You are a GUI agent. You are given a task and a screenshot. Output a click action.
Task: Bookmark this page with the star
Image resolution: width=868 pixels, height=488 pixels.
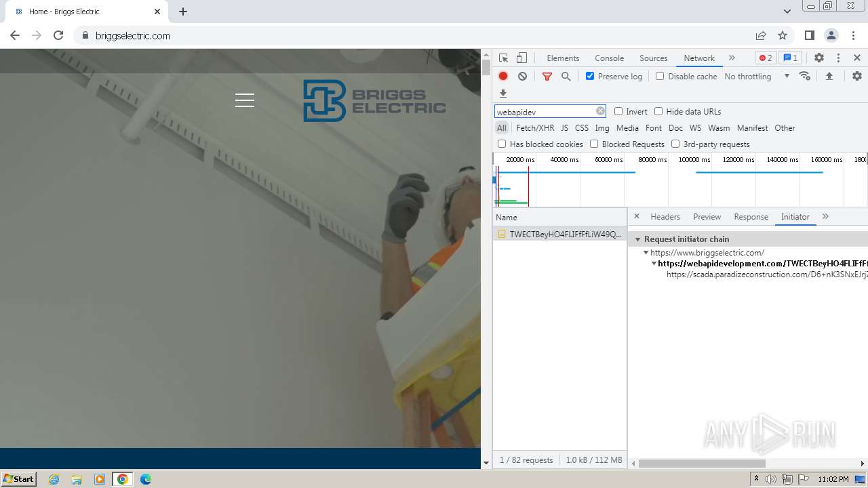[783, 35]
